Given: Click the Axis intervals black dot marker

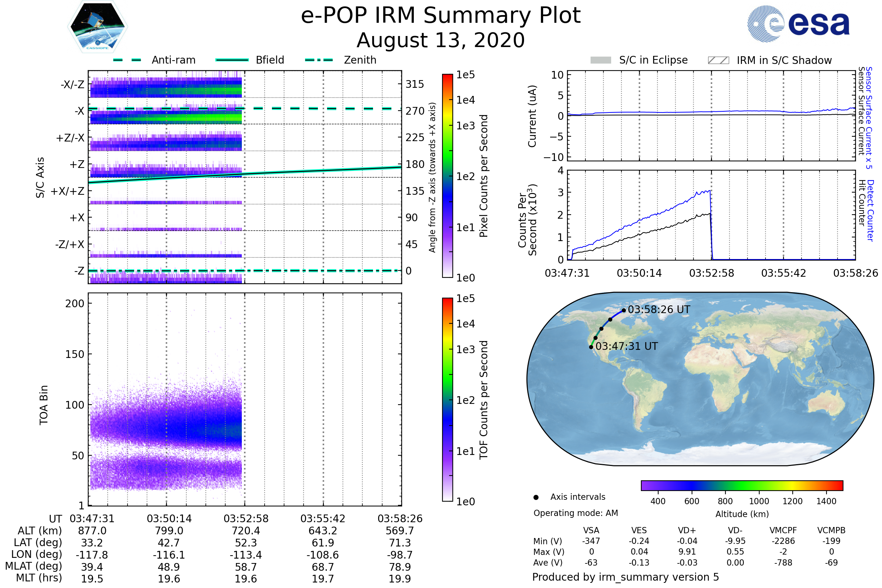Looking at the screenshot, I should coord(536,497).
